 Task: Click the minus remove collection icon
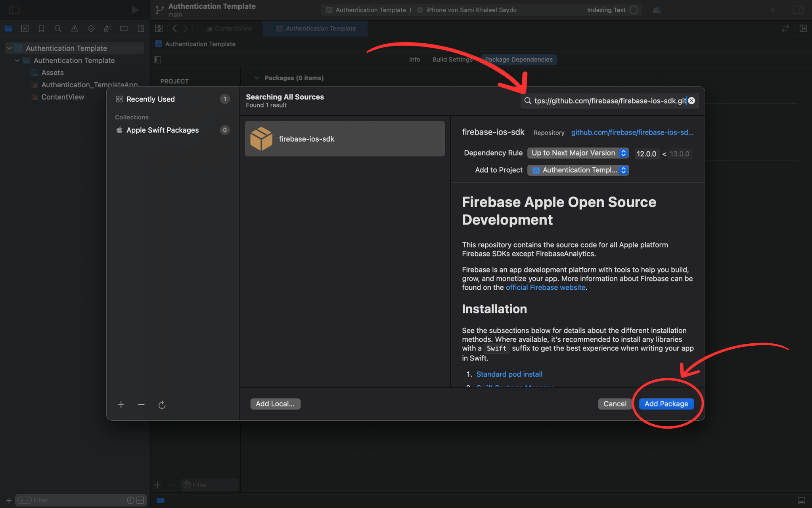141,404
